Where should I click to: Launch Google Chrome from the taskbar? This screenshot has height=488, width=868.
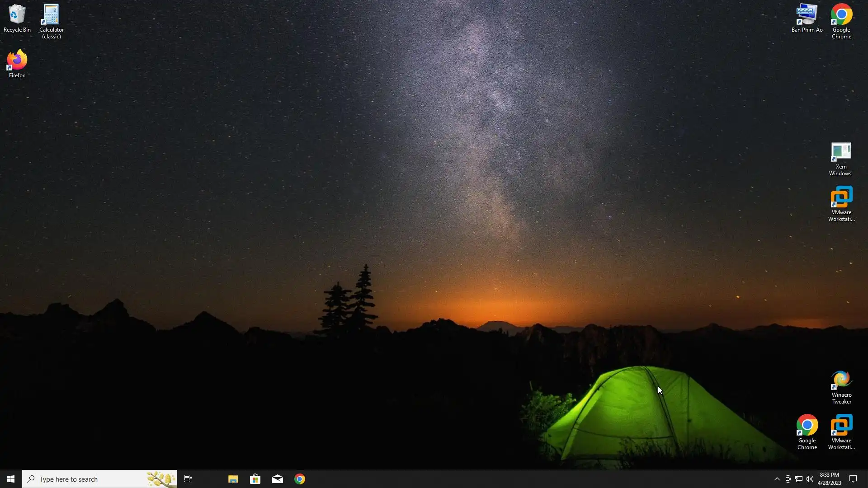click(300, 479)
